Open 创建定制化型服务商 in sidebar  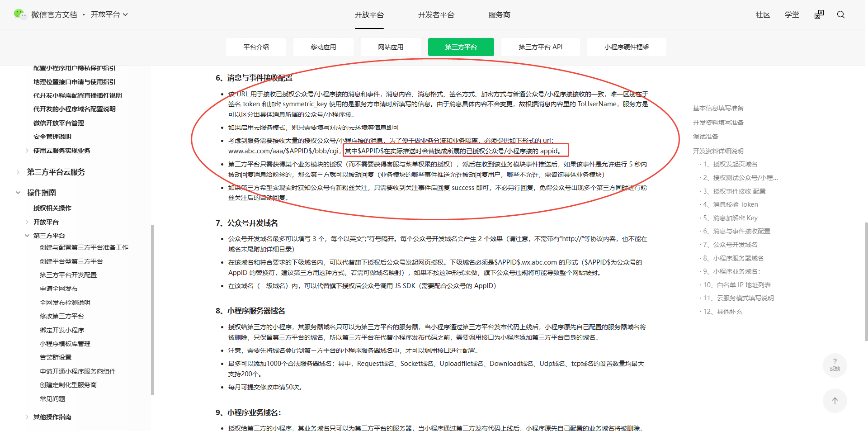(68, 385)
